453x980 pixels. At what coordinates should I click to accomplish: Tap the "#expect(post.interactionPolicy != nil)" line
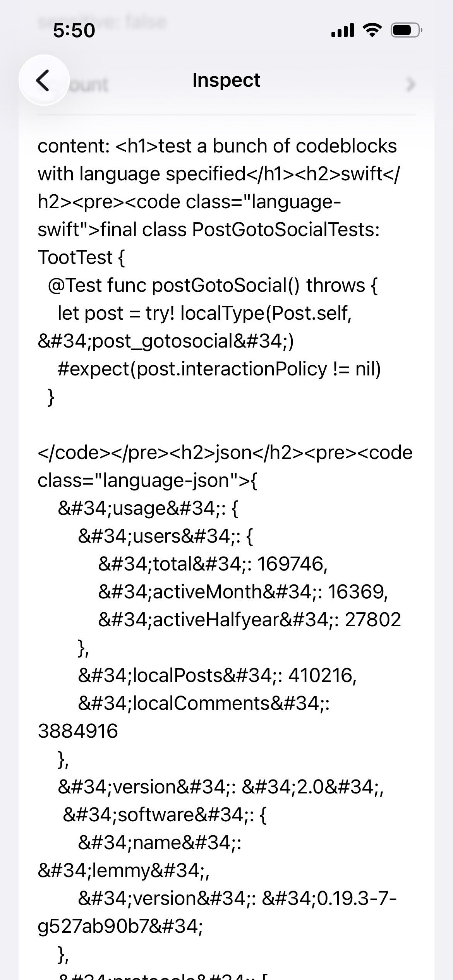pos(219,369)
